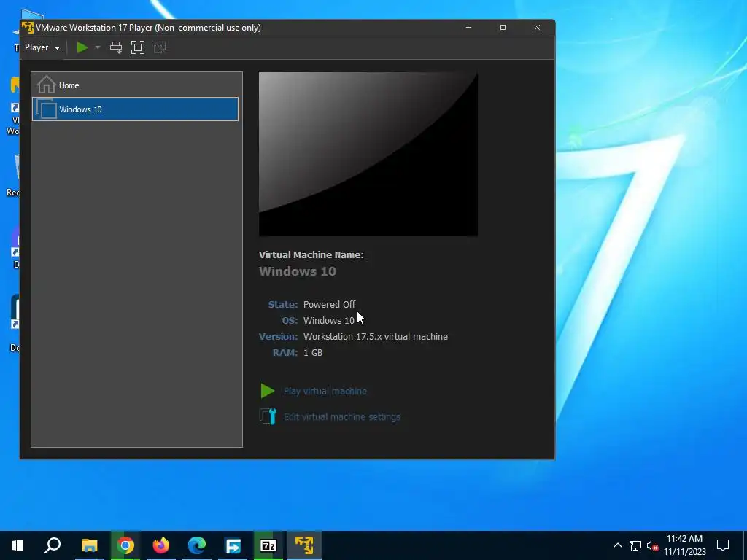Expand the power options arrow beside play

click(x=98, y=47)
